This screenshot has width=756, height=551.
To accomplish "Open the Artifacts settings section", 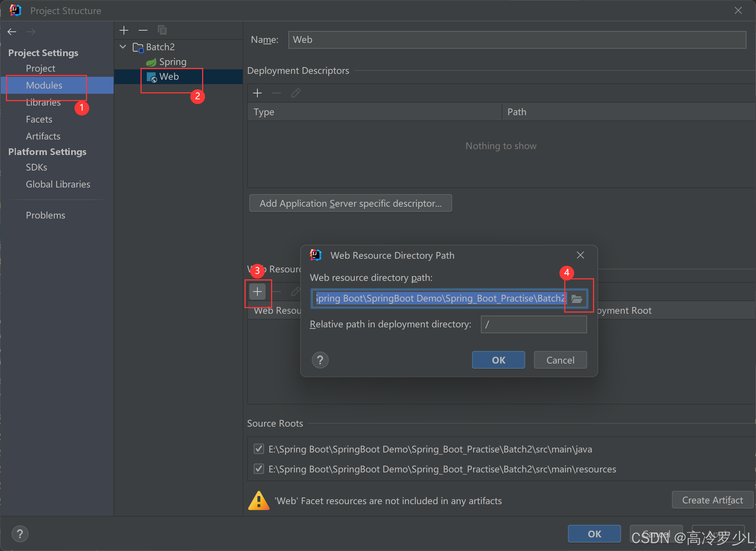I will (43, 136).
